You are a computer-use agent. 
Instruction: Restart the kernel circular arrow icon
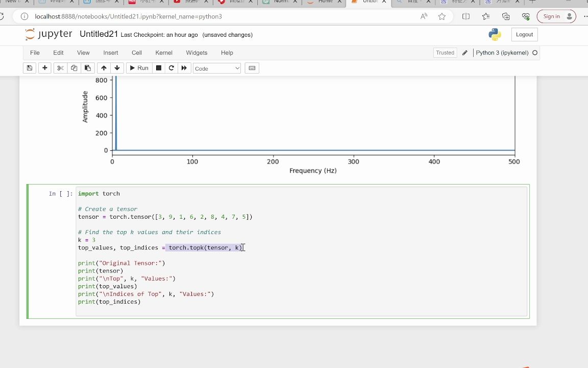(x=171, y=68)
